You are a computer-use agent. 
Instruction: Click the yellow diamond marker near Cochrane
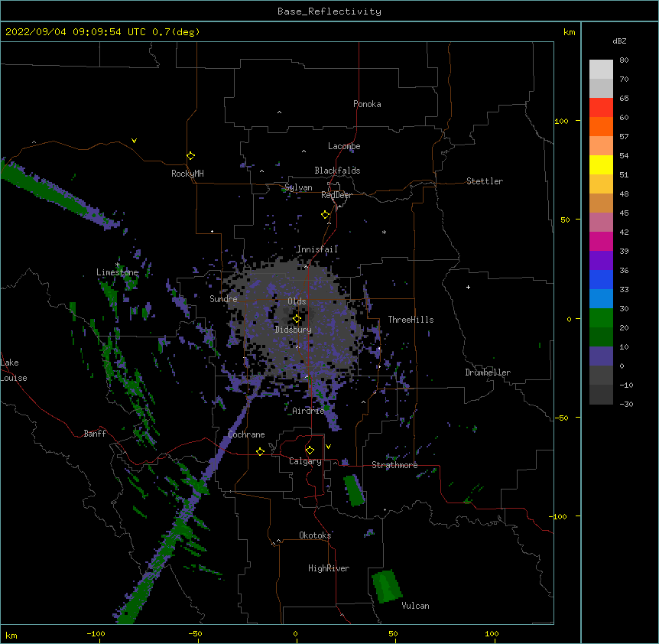(x=260, y=451)
